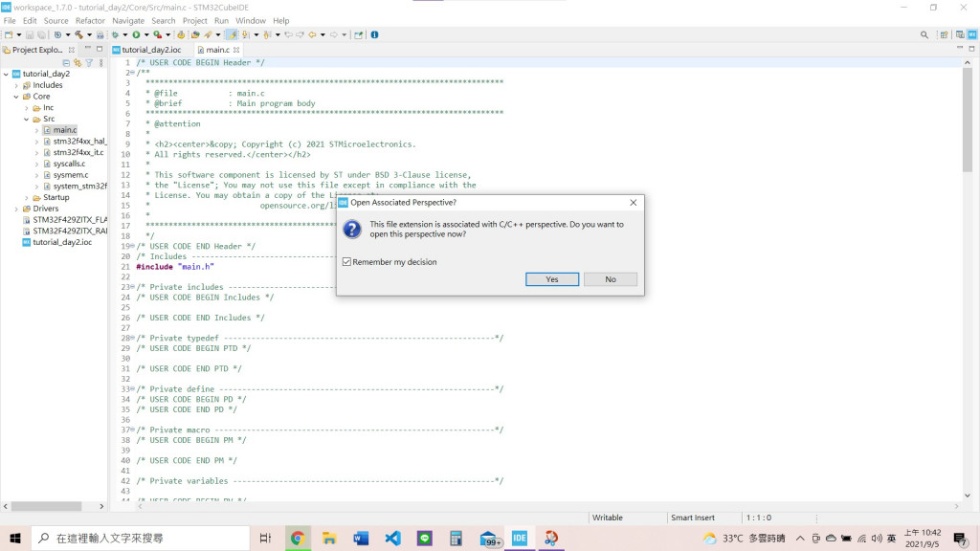
Task: Click the New file toolbar icon
Action: 9,35
